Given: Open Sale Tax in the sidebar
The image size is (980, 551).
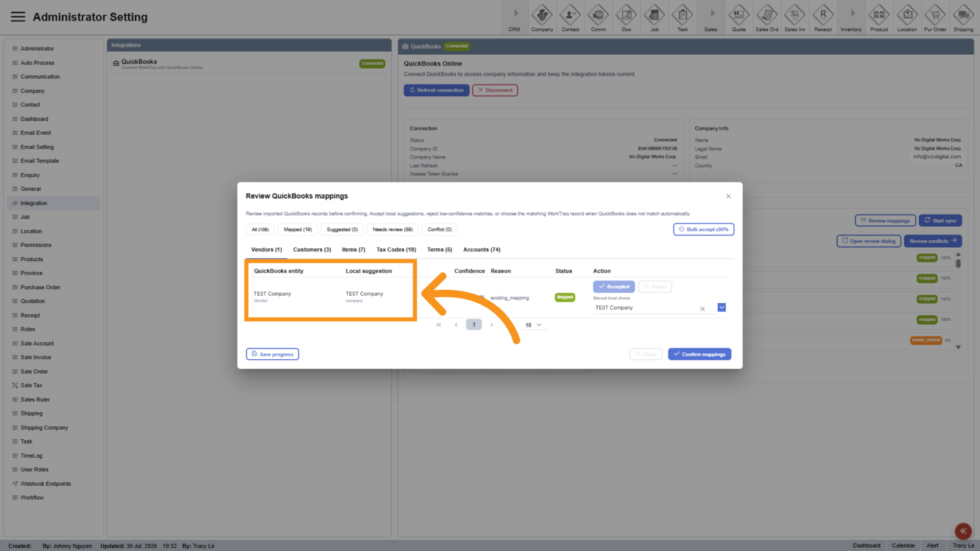Looking at the screenshot, I should 53,385.
